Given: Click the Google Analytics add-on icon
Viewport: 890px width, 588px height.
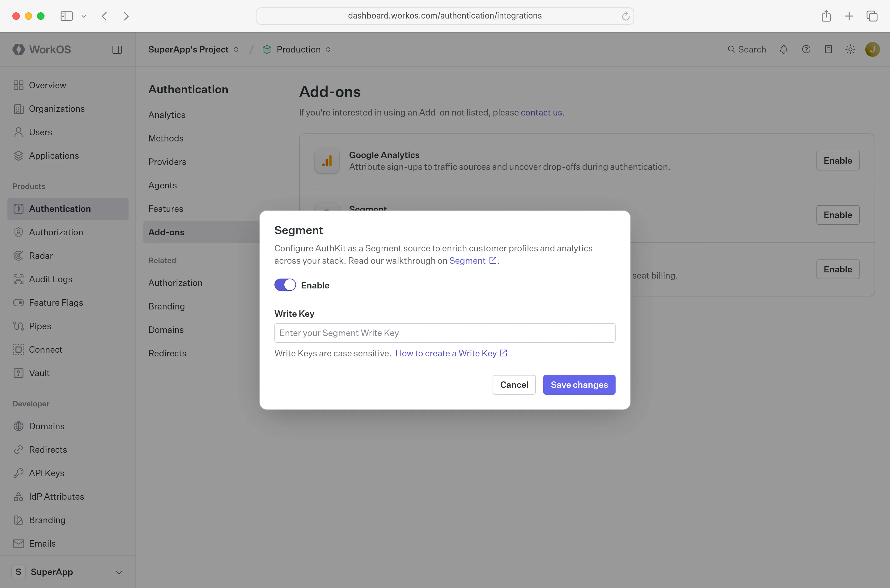Looking at the screenshot, I should (x=327, y=161).
